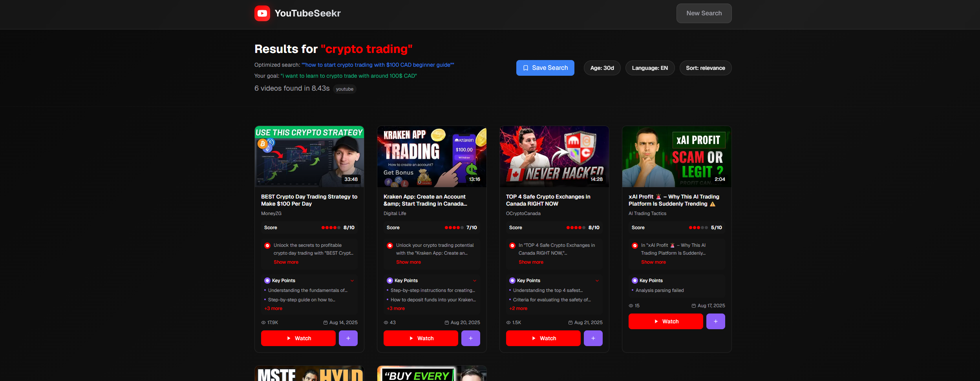Expand Key Points chevron on Kraken App card
This screenshot has height=381, width=980.
coord(475,281)
